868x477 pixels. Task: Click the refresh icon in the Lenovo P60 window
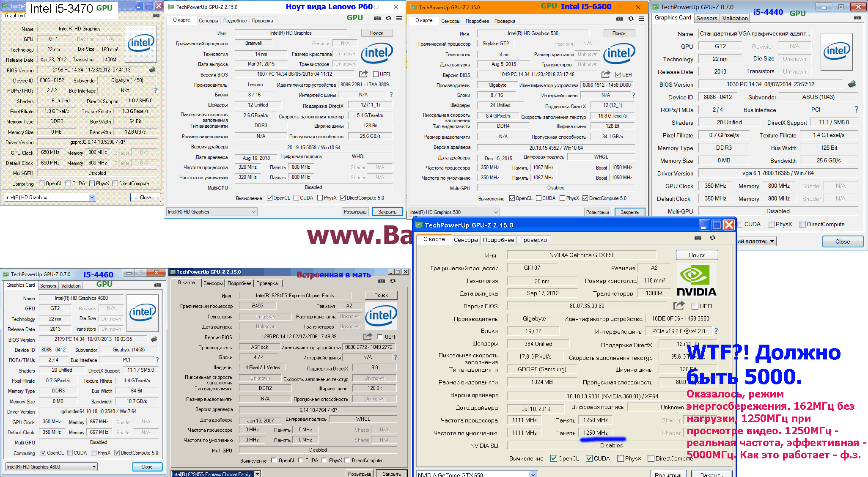(x=388, y=18)
